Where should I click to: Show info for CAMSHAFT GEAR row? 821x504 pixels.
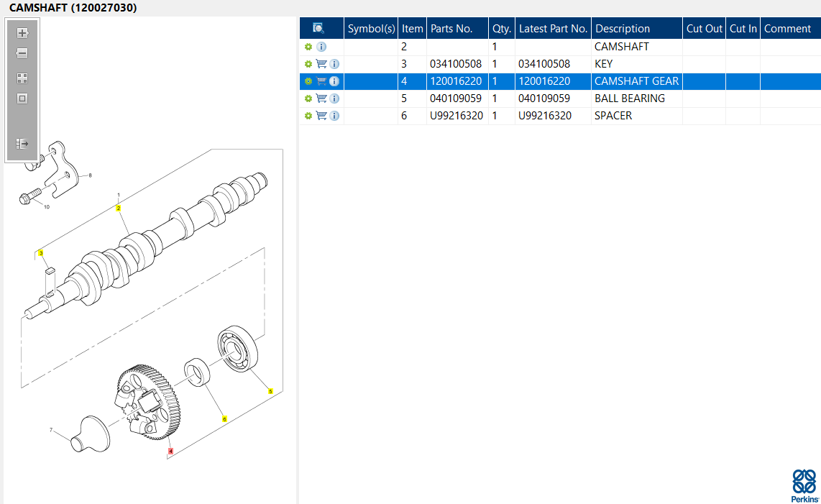[334, 81]
